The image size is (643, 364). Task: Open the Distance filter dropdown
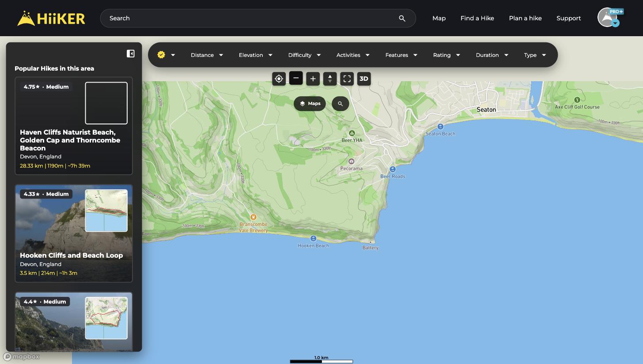(x=207, y=55)
